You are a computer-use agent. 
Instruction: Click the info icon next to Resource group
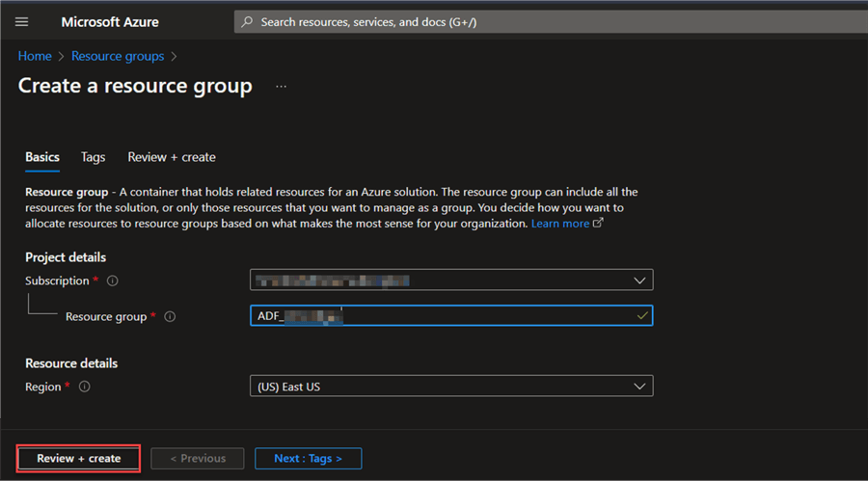[171, 316]
